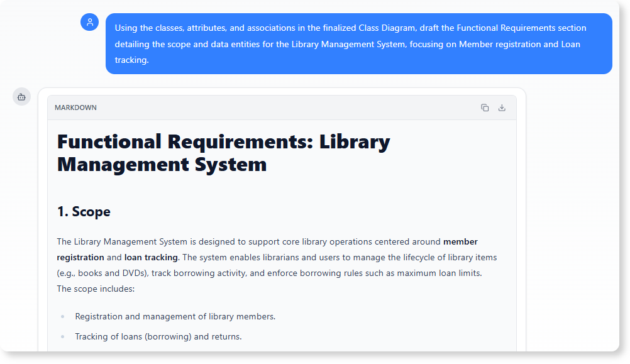Click the blue user message bubble
This screenshot has height=364, width=630.
coord(358,43)
